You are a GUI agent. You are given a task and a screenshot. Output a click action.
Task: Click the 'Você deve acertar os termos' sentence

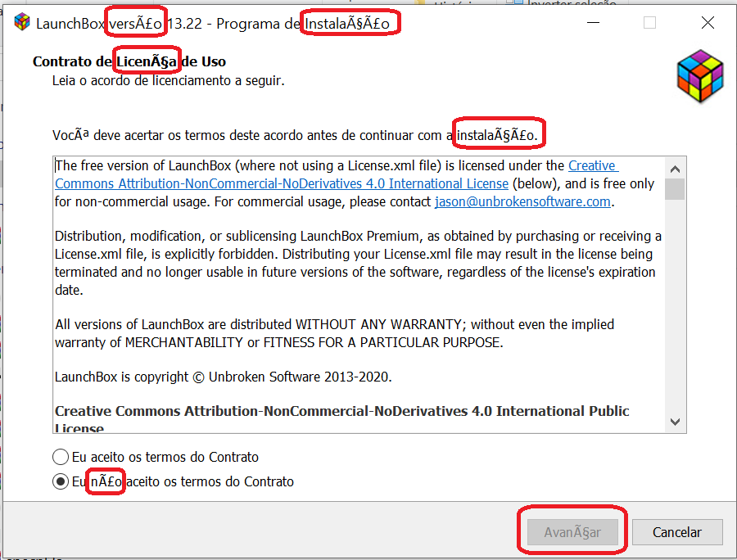click(295, 135)
